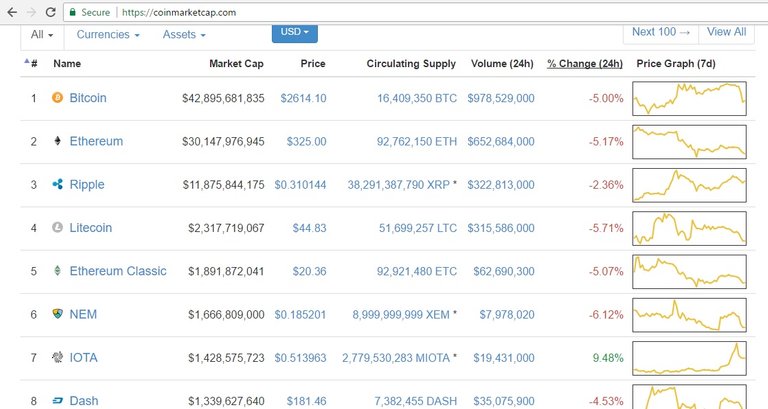768x409 pixels.
Task: Open the USD currency dropdown
Action: coord(294,32)
